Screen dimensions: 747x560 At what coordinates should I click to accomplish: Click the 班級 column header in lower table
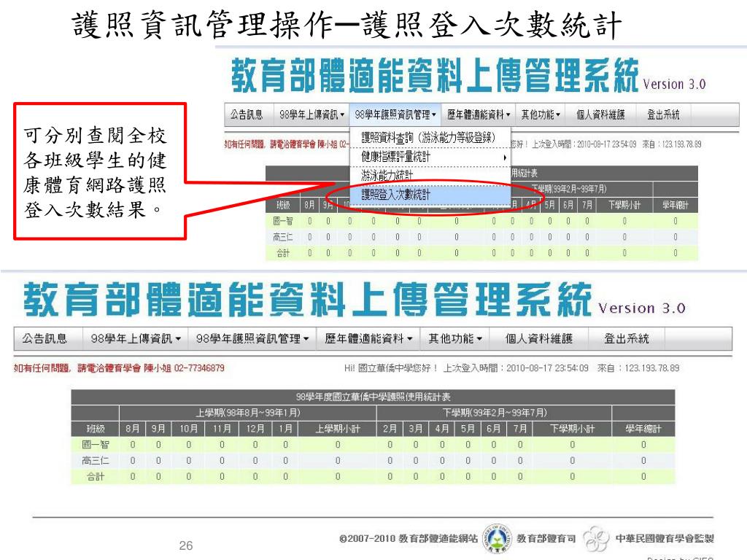tap(96, 429)
